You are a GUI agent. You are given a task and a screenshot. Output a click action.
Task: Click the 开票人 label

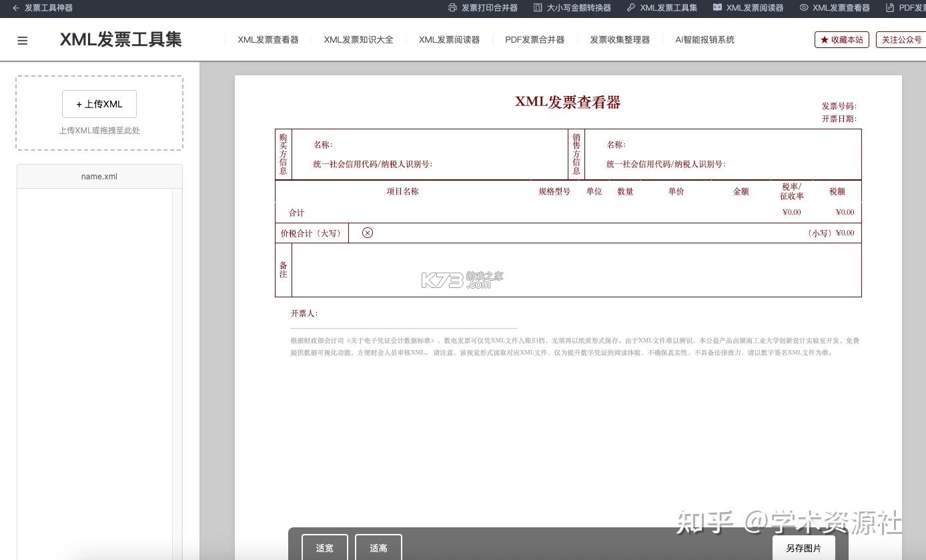coord(304,313)
